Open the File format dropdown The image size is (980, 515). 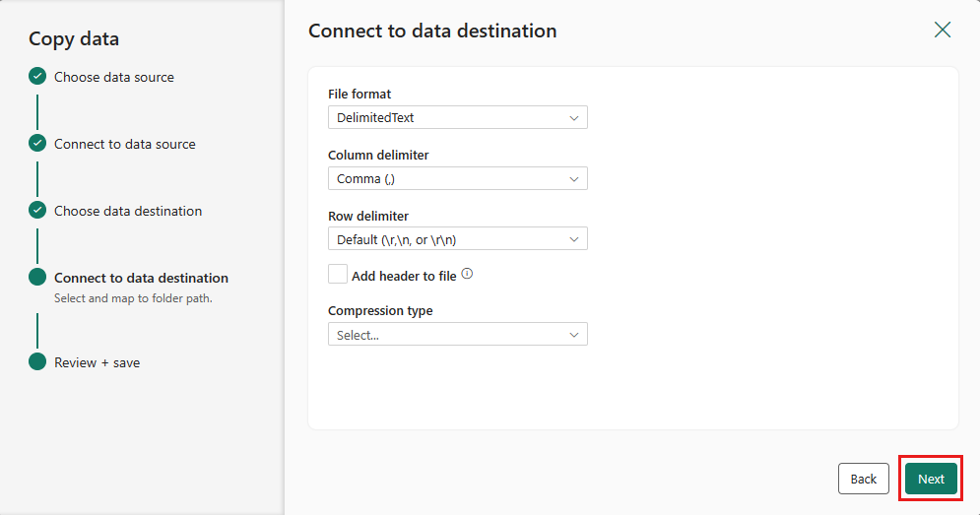coord(457,118)
